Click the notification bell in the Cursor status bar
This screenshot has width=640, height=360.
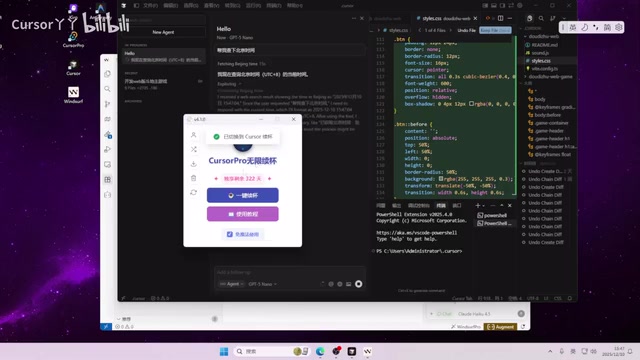pyautogui.click(x=570, y=298)
